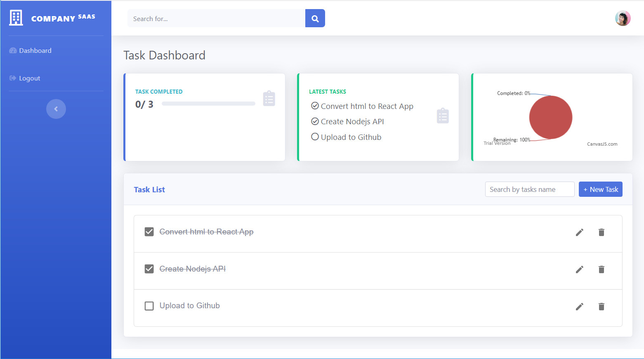Uncheck the Convert html to React App checkbox
The image size is (644, 359).
click(149, 231)
